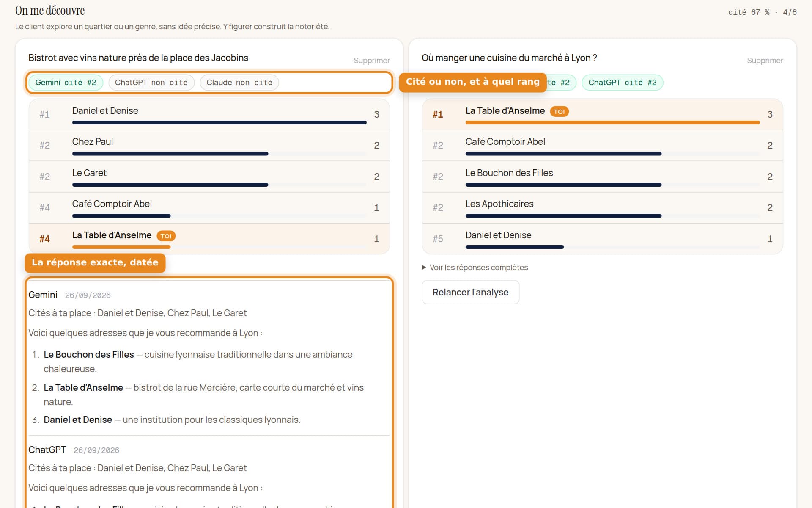Click the "Chez Paul" ranking row
Viewport: 812px width, 508px height.
(209, 145)
